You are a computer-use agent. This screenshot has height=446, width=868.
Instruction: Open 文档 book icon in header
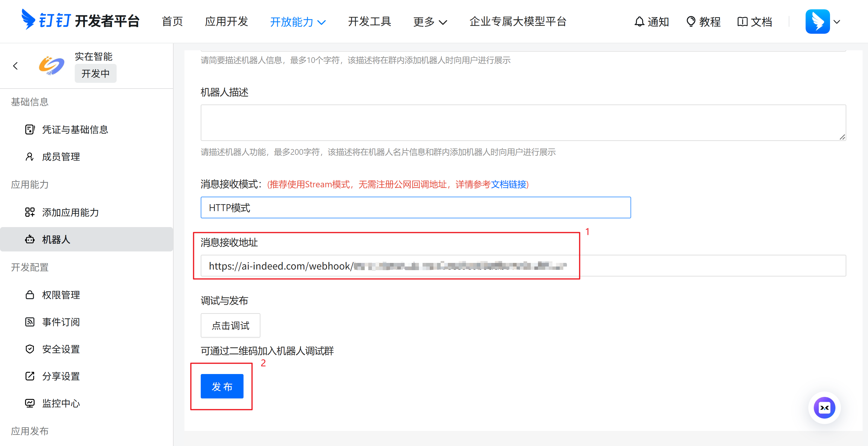point(742,22)
